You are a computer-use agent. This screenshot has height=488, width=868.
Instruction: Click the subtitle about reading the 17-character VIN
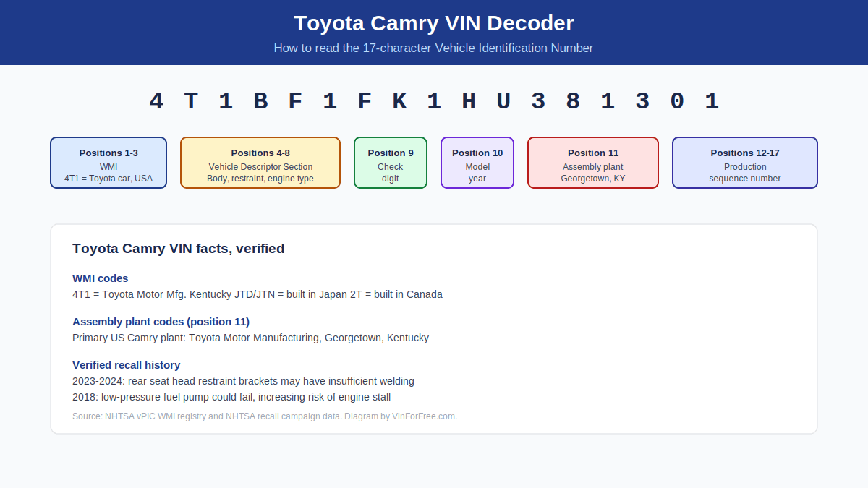pos(434,48)
